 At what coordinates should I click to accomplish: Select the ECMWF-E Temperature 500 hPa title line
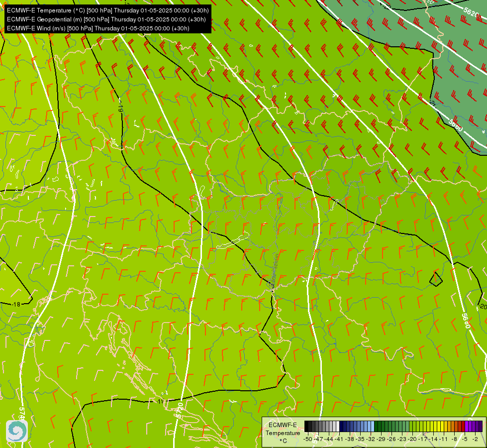[108, 10]
